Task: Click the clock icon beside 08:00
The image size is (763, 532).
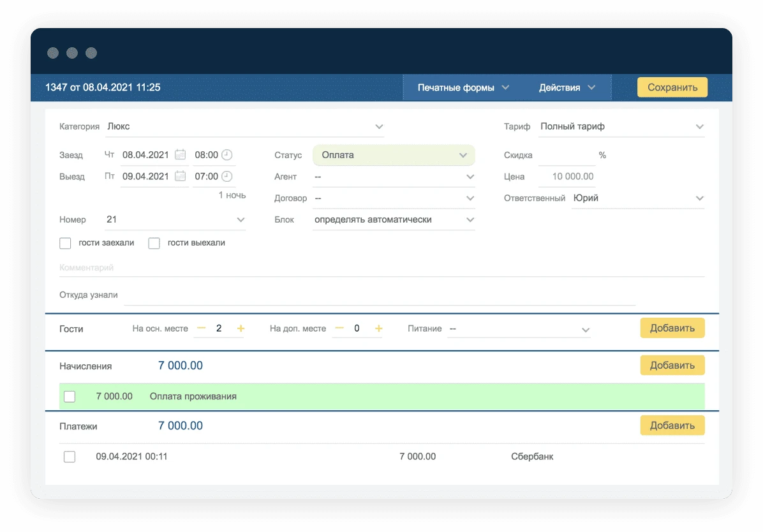Action: click(226, 155)
